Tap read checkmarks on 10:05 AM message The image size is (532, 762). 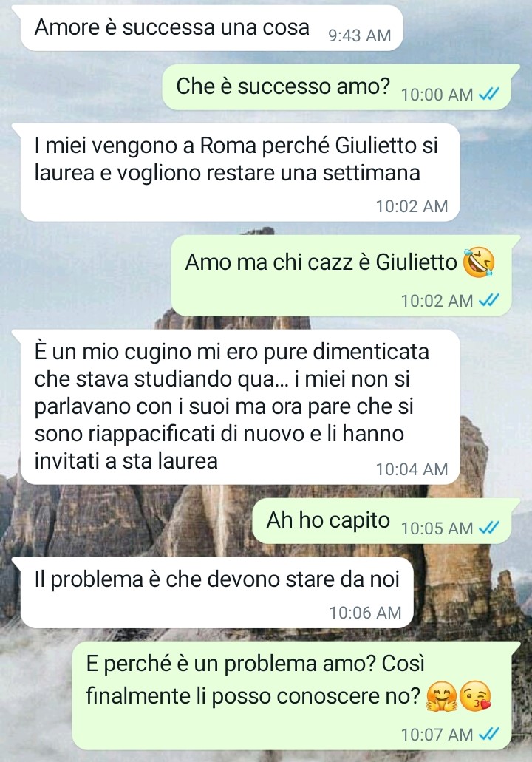pyautogui.click(x=489, y=528)
